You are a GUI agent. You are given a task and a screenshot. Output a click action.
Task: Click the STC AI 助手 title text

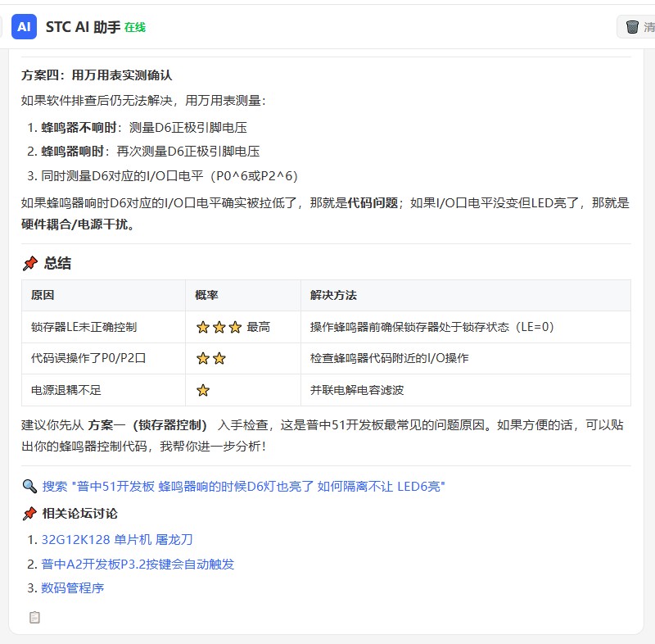pyautogui.click(x=83, y=27)
